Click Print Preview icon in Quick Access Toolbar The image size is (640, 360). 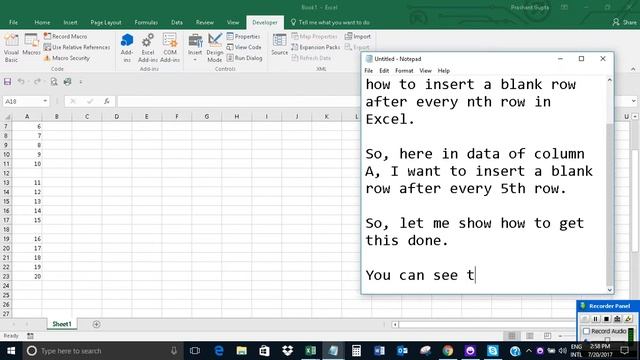pos(54,82)
